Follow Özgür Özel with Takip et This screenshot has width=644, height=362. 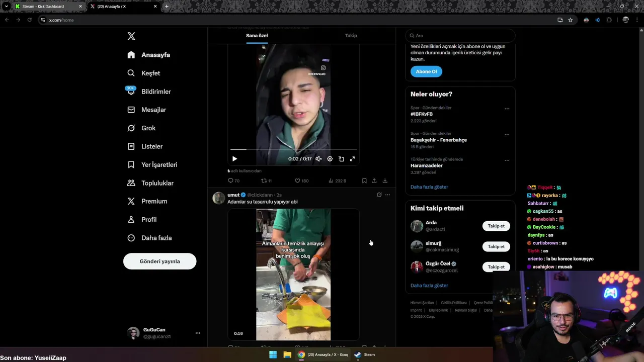point(496,267)
